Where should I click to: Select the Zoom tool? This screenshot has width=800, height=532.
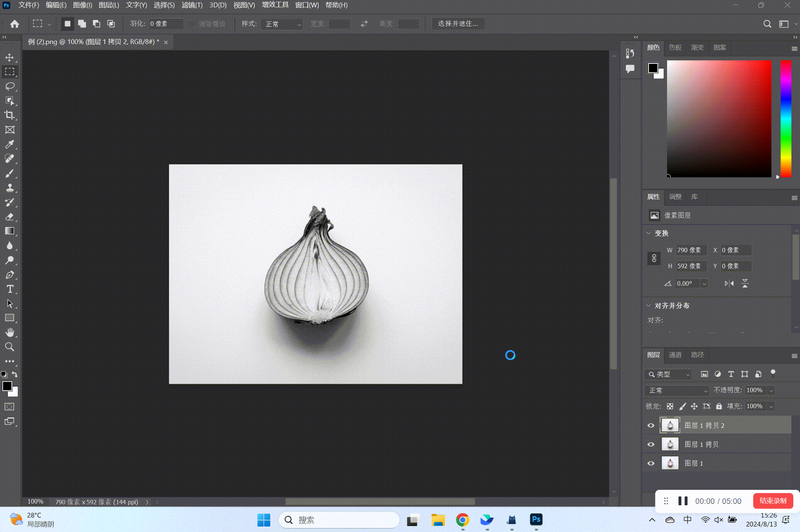[10, 347]
